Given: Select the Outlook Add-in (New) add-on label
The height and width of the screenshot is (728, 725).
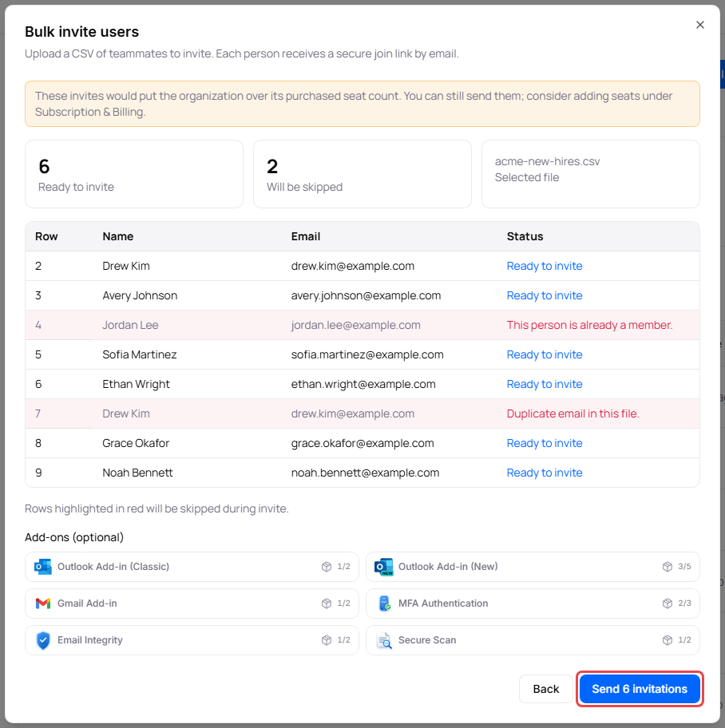Looking at the screenshot, I should point(448,567).
